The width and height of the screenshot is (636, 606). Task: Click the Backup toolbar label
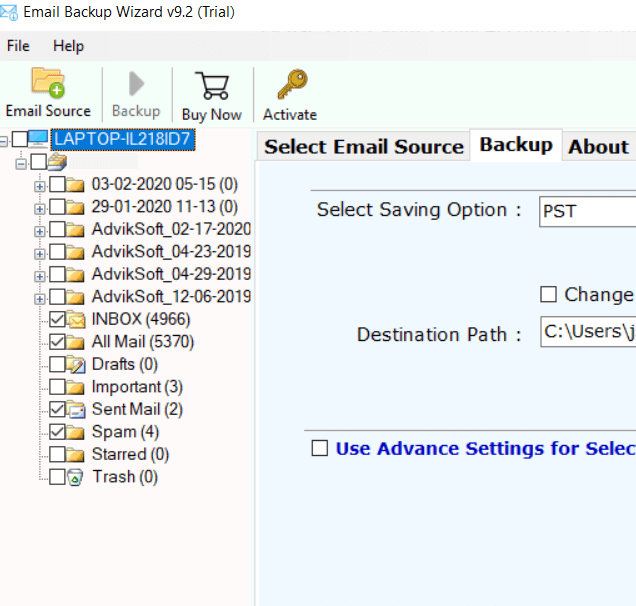136,111
